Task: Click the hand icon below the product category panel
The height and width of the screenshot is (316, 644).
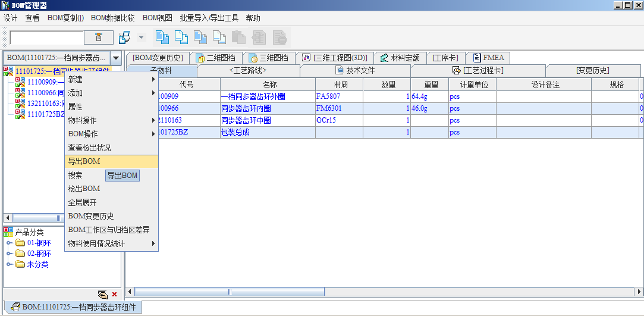Action: 102,294
